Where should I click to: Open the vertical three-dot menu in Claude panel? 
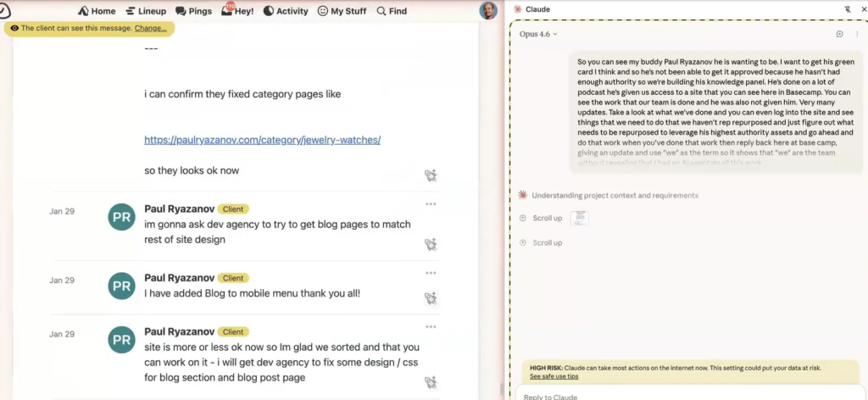coord(857,34)
